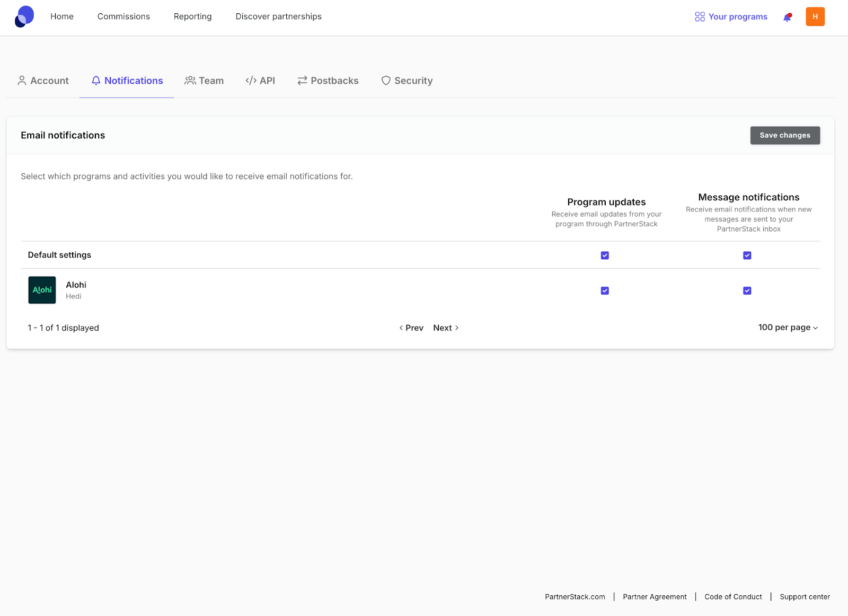The width and height of the screenshot is (848, 616).
Task: Expand the 100 per page dropdown
Action: click(788, 328)
